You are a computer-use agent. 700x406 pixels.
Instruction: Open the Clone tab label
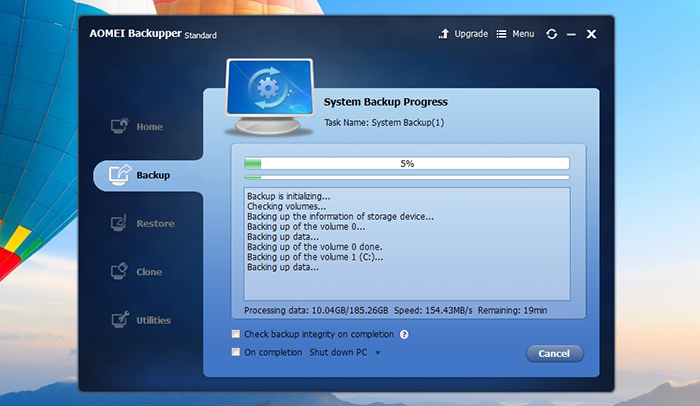tap(149, 272)
